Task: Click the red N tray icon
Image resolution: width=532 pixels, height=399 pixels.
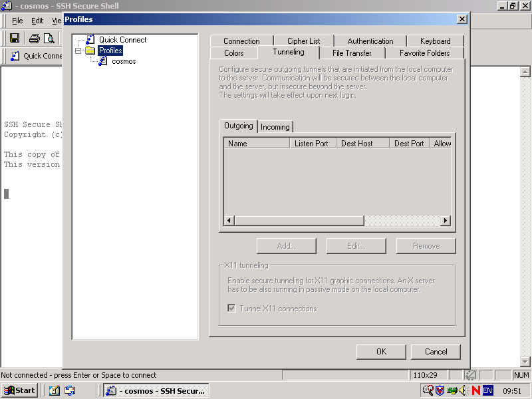Action: point(475,390)
